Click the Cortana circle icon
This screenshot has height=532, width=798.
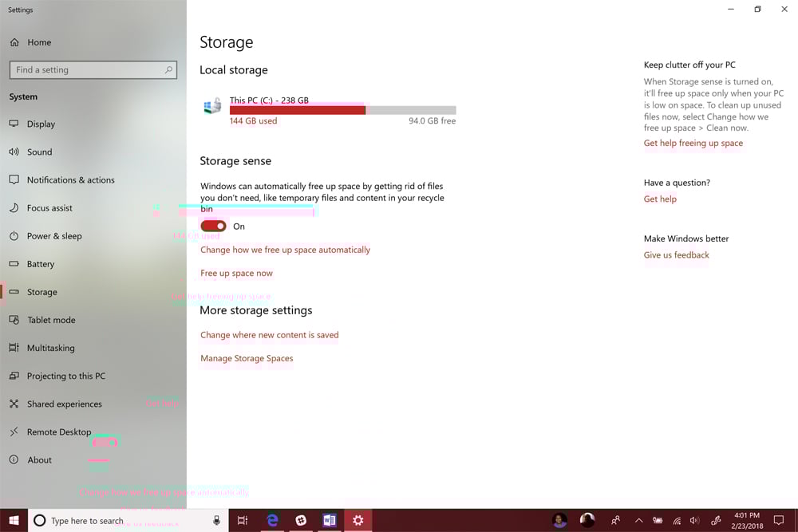point(40,520)
